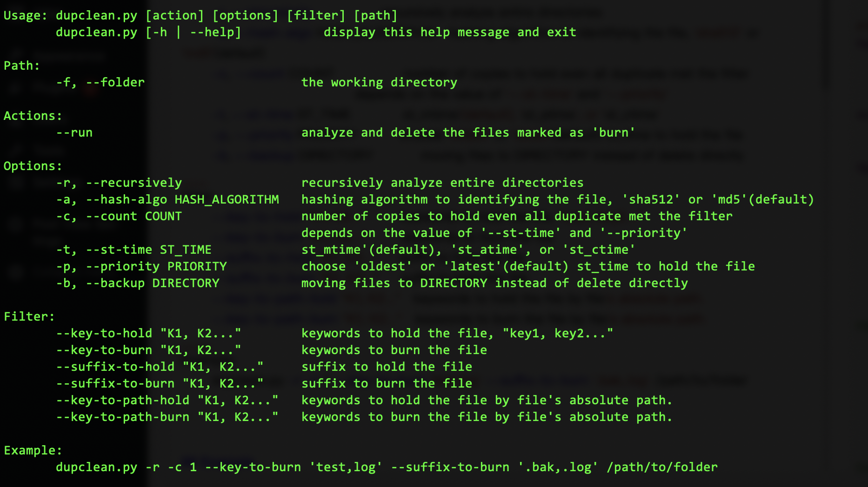Click the '--run' action text
Viewport: 868px width, 487px height.
[x=74, y=133]
